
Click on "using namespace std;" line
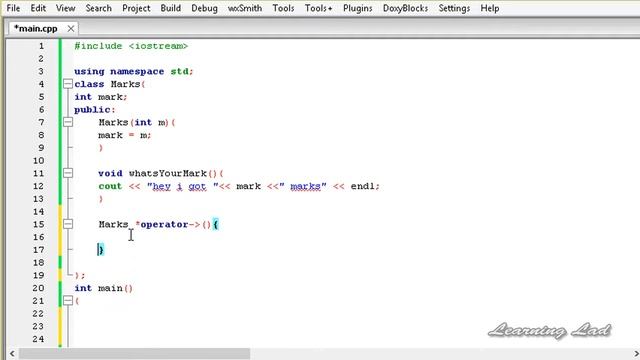133,71
